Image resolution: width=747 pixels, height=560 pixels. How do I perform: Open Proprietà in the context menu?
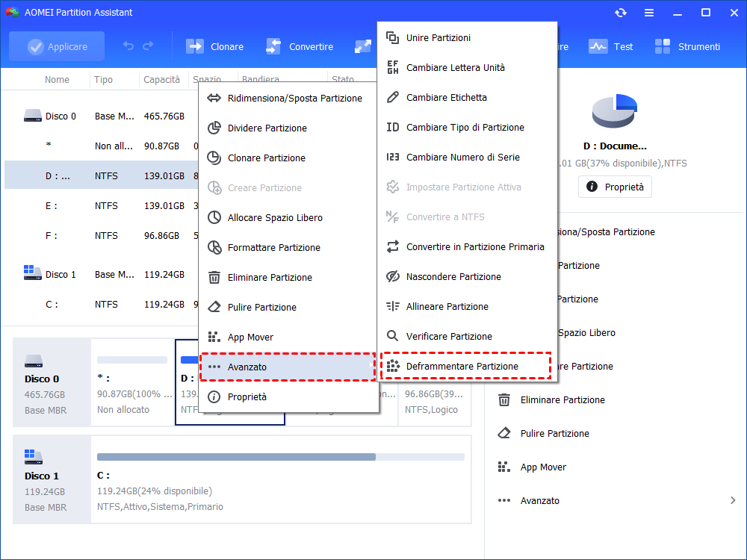(288, 396)
